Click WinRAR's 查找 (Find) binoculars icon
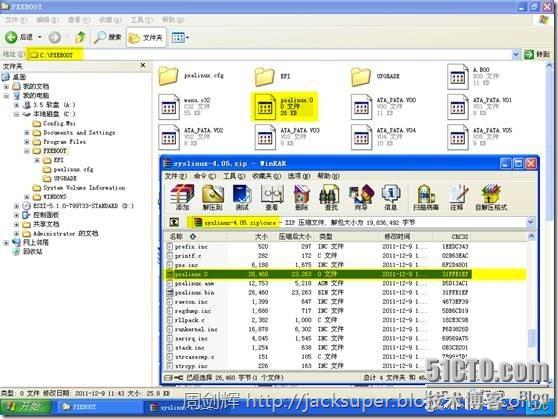 pos(331,197)
